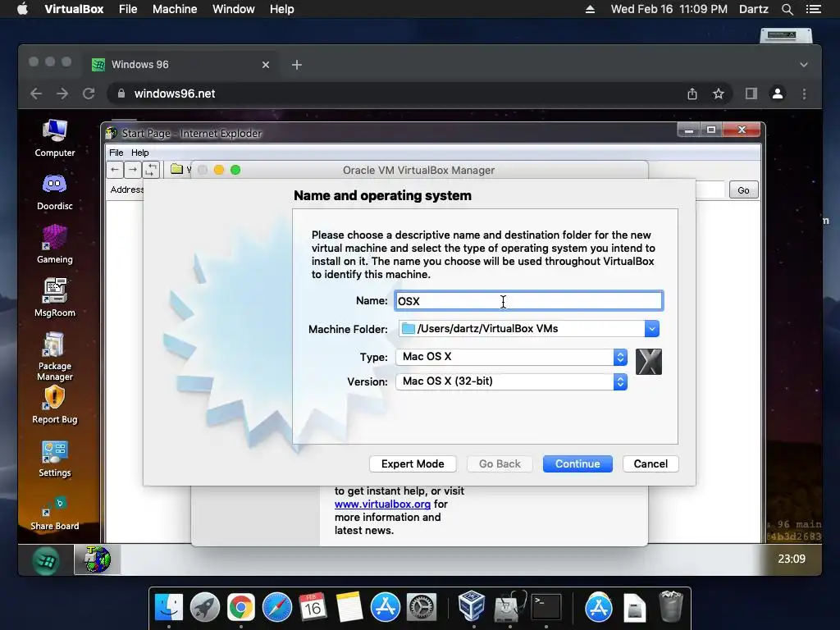
Task: Expand Chrome tab search chevron
Action: click(804, 65)
